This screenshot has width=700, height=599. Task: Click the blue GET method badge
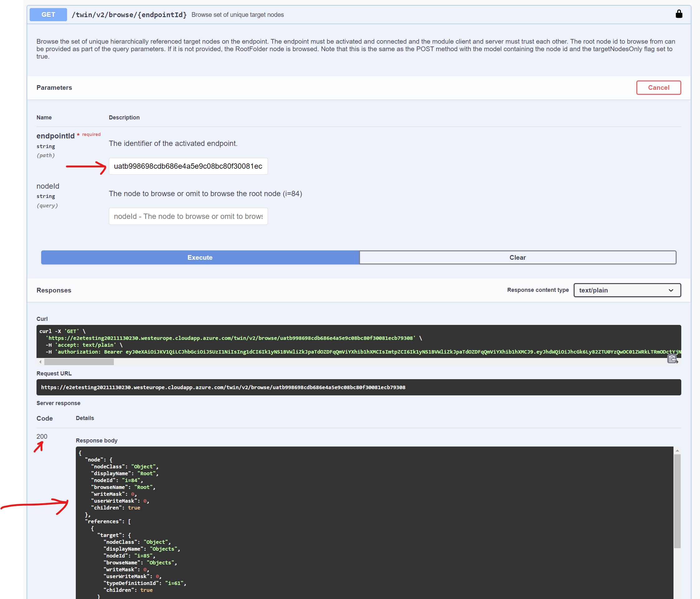[x=48, y=14]
